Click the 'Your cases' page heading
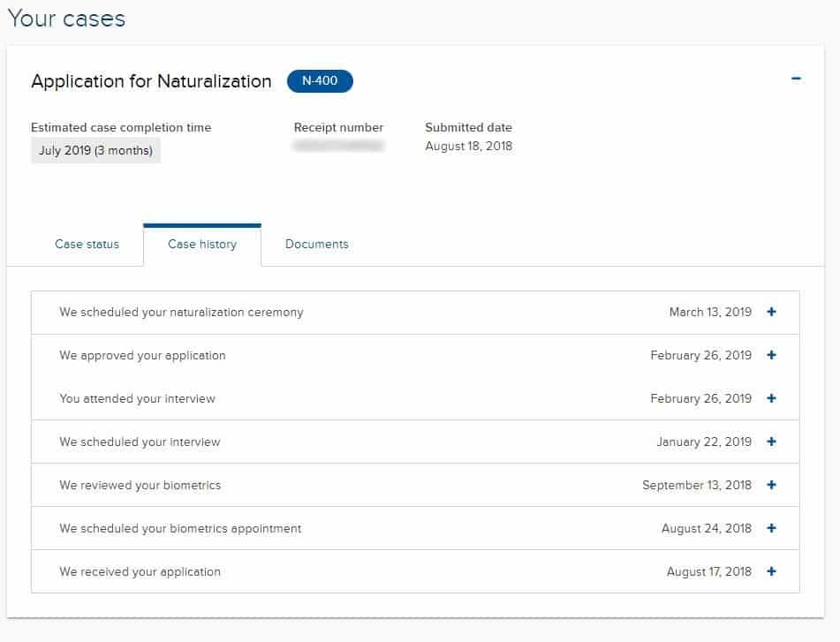This screenshot has width=840, height=642. [x=66, y=19]
